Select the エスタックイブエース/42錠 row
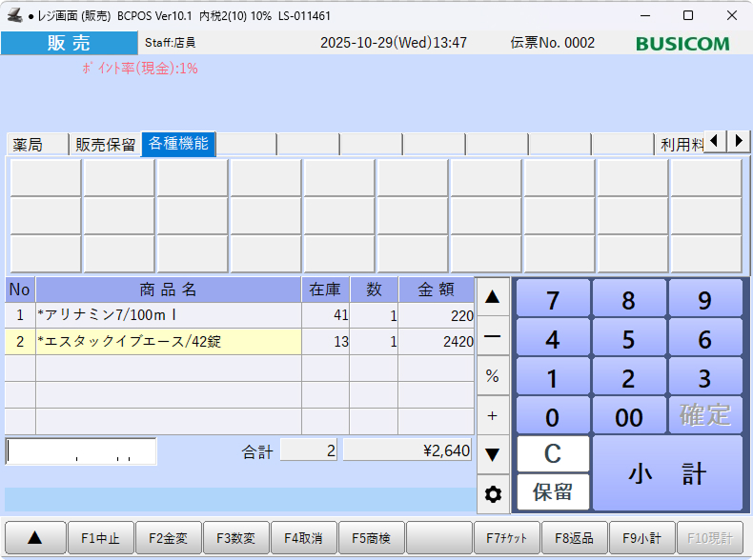This screenshot has height=560, width=753. click(168, 342)
